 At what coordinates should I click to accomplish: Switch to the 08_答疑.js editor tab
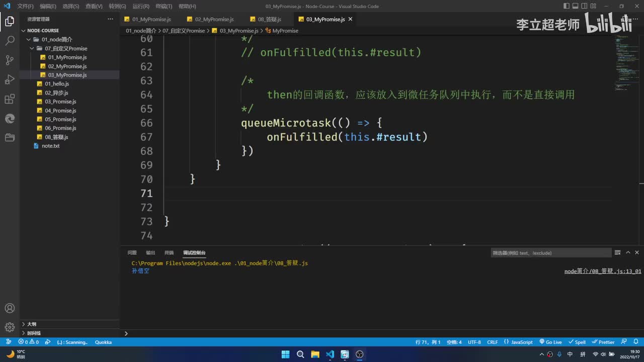point(269,19)
